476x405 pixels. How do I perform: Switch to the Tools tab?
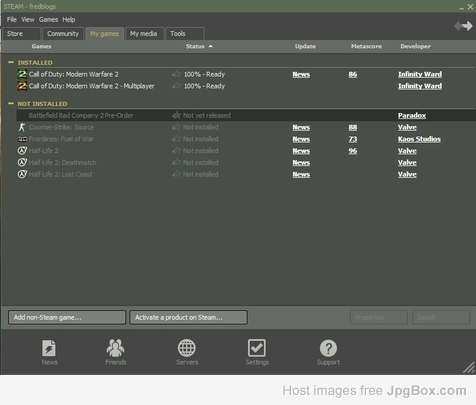point(185,34)
